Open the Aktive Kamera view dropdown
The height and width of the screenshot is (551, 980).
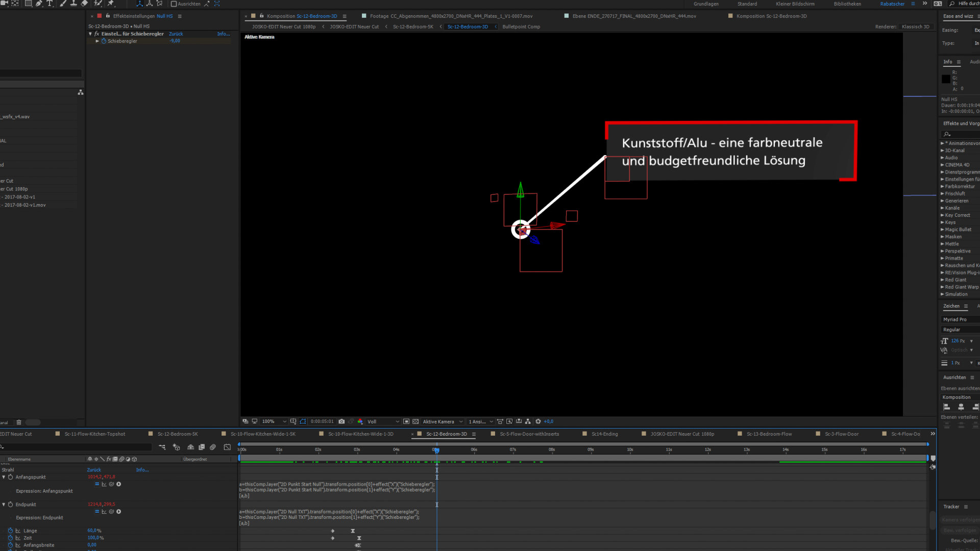[443, 421]
